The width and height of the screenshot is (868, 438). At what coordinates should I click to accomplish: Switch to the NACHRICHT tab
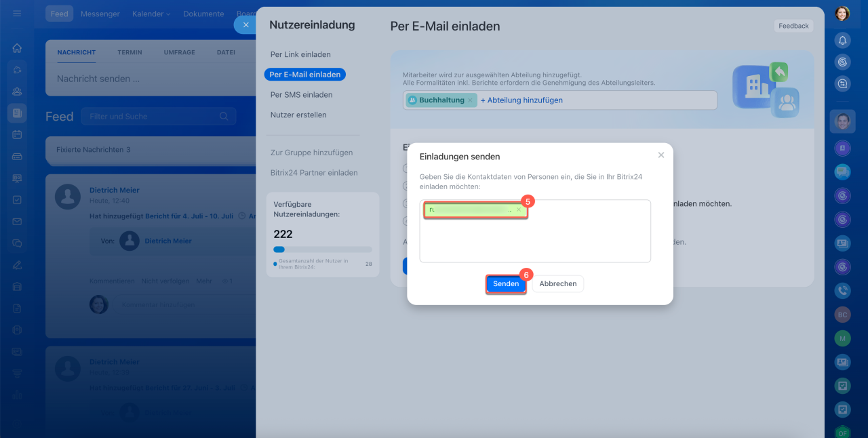[77, 52]
